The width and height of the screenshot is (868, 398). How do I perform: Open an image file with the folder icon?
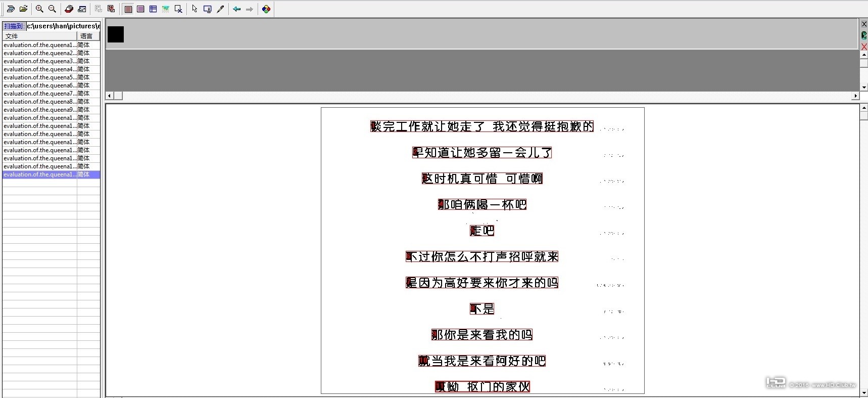coord(23,9)
